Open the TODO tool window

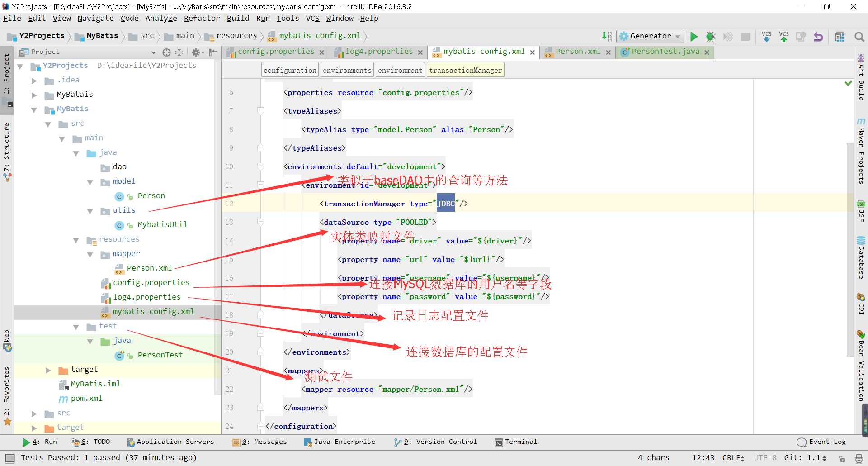point(90,442)
